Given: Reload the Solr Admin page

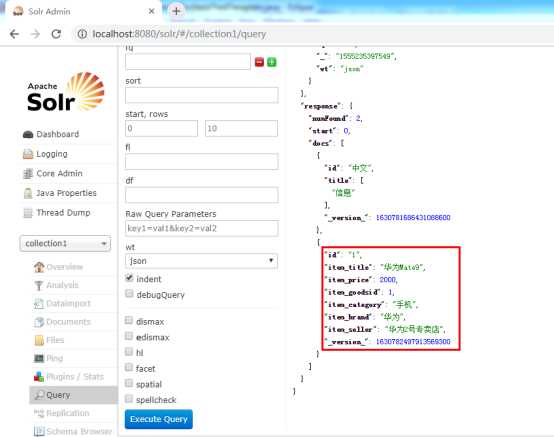Looking at the screenshot, I should point(56,34).
